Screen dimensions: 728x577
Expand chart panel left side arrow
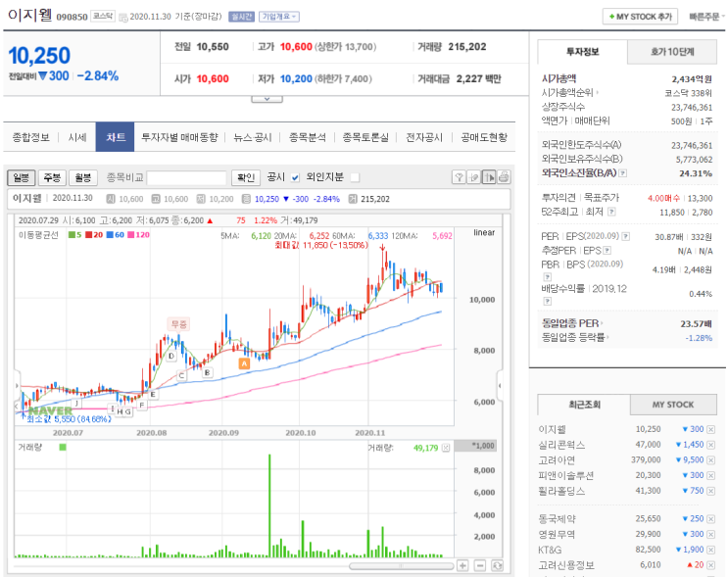pyautogui.click(x=17, y=385)
